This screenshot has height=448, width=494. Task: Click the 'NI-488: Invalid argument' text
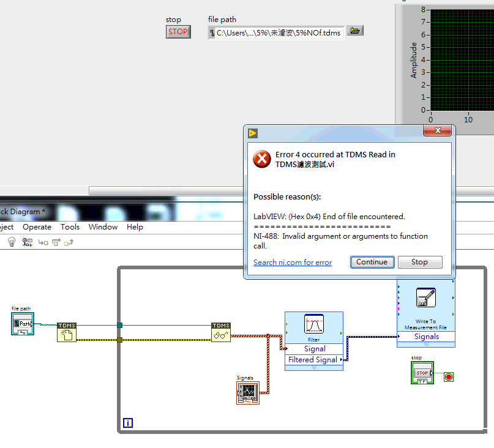coord(340,241)
